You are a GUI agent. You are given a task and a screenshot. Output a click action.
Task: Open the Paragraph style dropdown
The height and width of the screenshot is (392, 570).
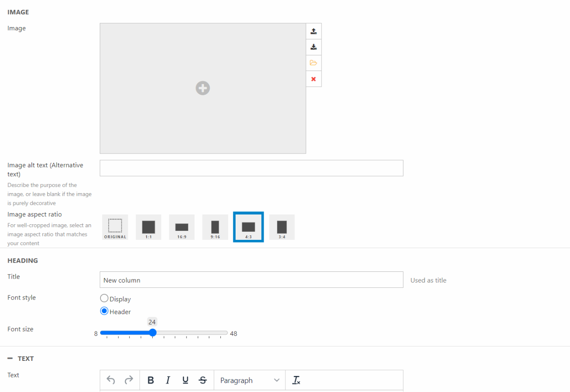point(249,380)
